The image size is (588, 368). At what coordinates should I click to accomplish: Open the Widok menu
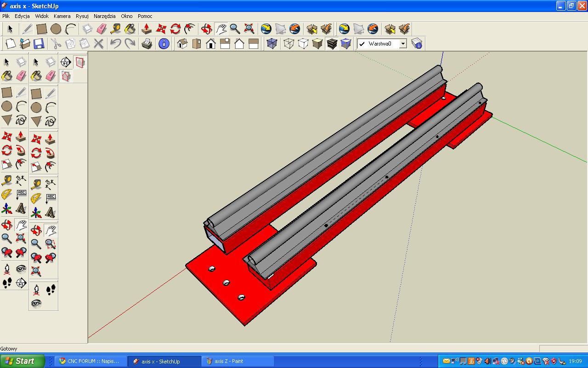tap(42, 16)
